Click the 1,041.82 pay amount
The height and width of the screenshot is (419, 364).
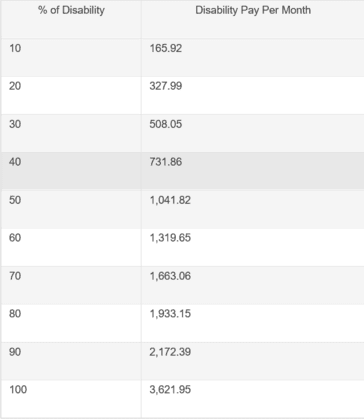click(170, 200)
